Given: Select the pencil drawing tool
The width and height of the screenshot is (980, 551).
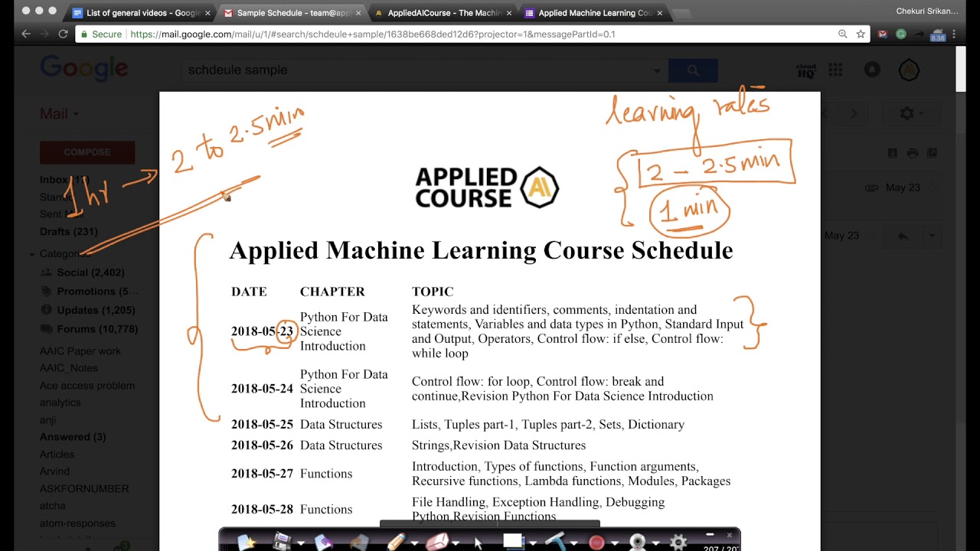Looking at the screenshot, I should 397,542.
